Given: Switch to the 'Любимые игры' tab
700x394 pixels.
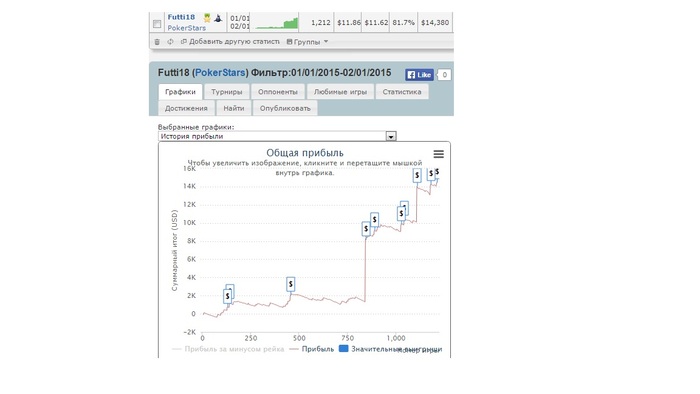Looking at the screenshot, I should coord(340,91).
